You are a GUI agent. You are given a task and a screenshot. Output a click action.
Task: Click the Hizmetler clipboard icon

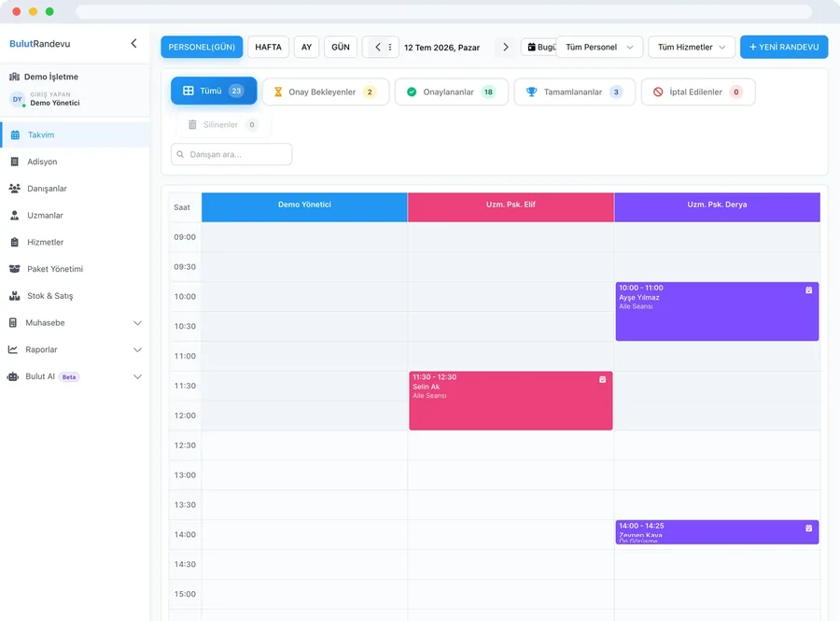coord(14,242)
